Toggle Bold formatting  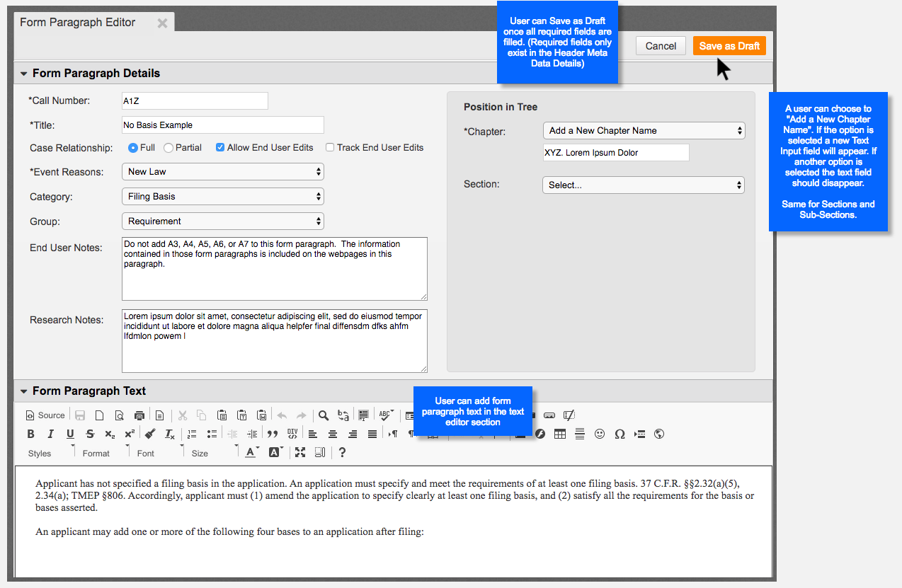point(30,434)
